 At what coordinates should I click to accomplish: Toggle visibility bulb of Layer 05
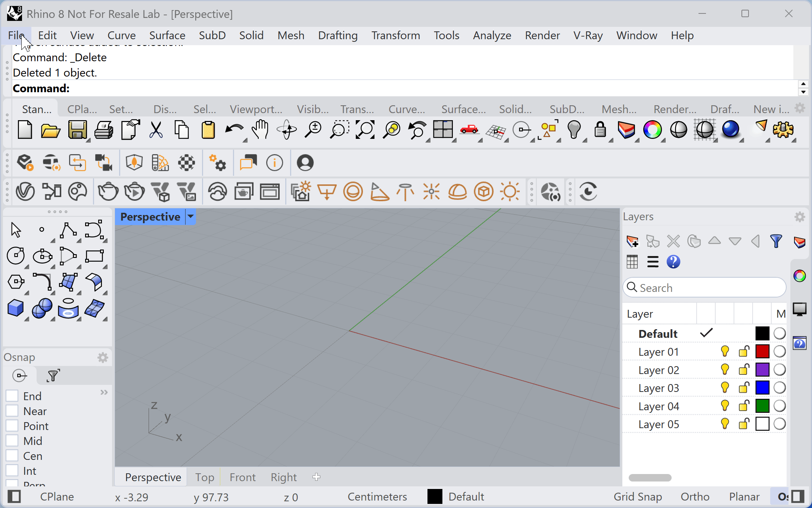click(x=725, y=424)
